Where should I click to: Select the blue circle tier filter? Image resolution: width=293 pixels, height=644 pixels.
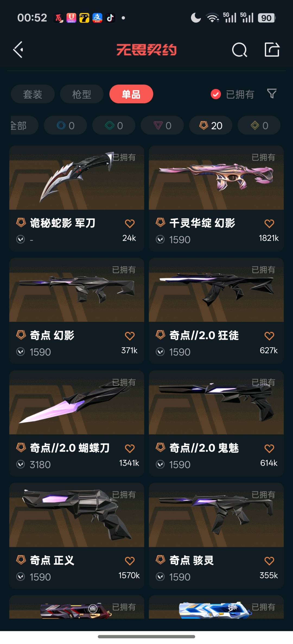pyautogui.click(x=65, y=125)
